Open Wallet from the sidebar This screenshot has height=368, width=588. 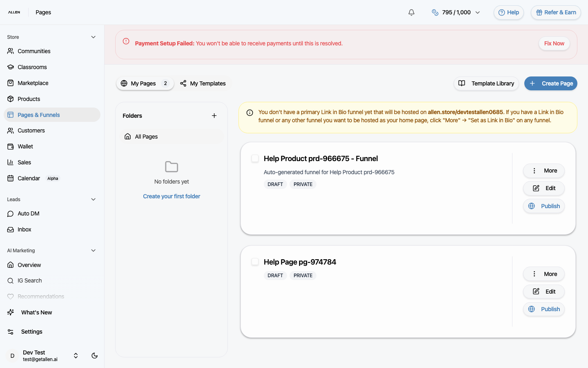point(25,146)
